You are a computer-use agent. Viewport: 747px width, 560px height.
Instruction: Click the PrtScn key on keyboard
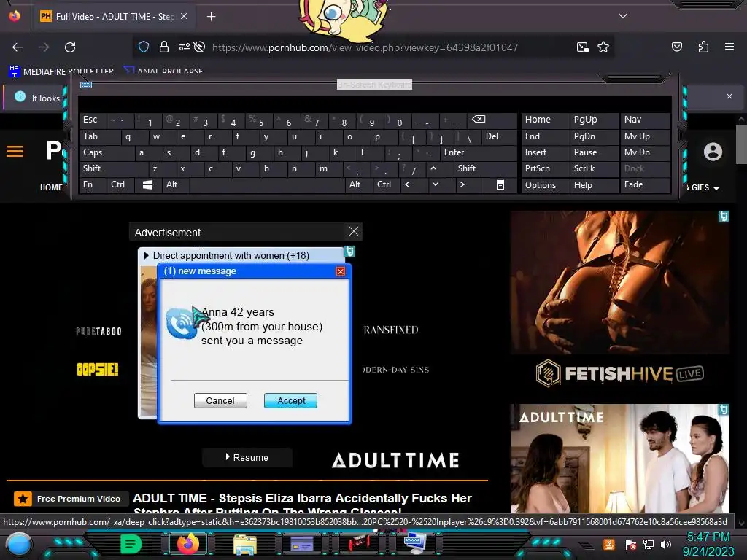coord(546,168)
